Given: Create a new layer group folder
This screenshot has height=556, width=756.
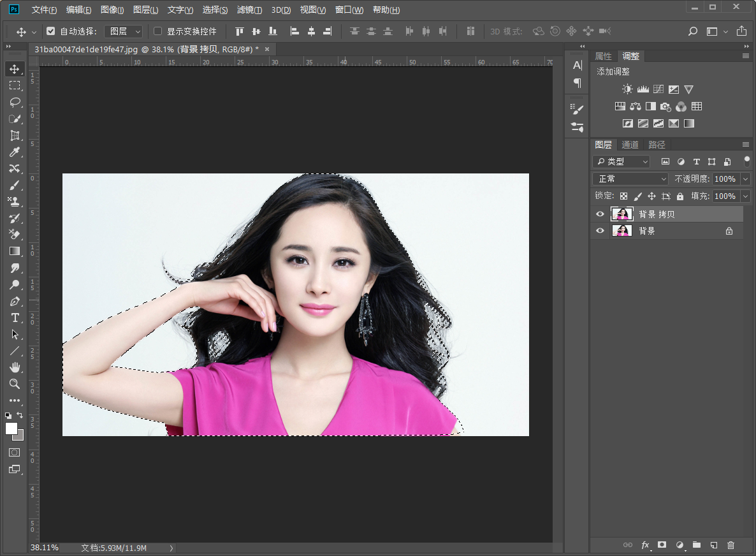Looking at the screenshot, I should click(697, 545).
